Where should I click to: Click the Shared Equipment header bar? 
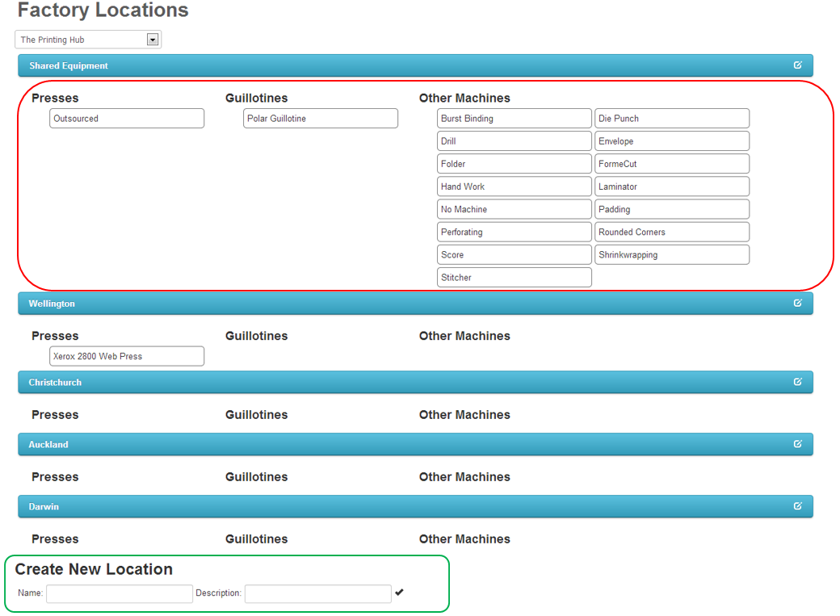click(415, 65)
